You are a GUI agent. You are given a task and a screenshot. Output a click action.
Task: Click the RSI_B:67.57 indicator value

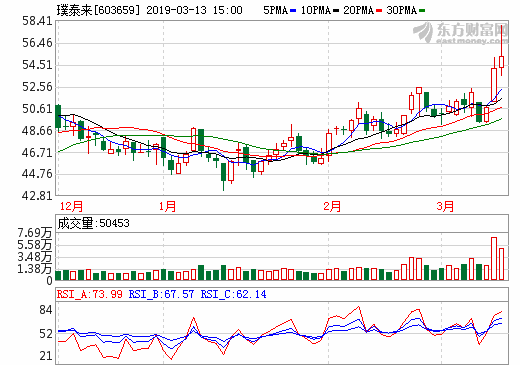[161, 294]
